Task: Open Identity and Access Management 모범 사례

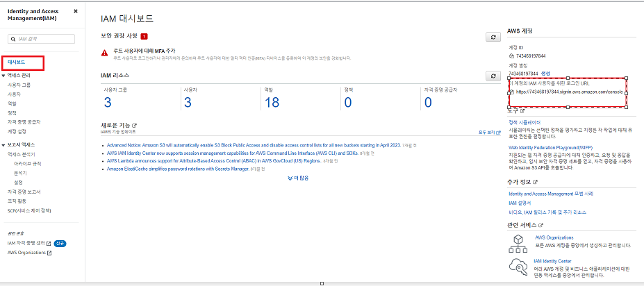Action: point(550,194)
